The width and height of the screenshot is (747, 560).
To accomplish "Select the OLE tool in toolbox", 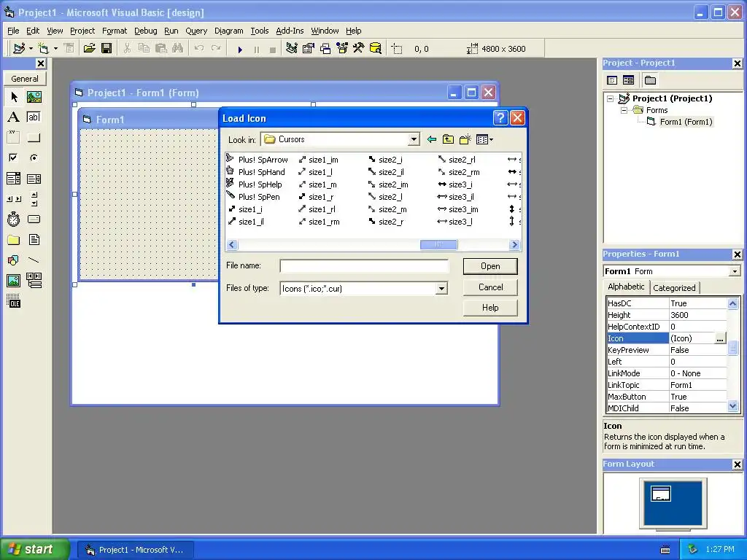I will 14,301.
